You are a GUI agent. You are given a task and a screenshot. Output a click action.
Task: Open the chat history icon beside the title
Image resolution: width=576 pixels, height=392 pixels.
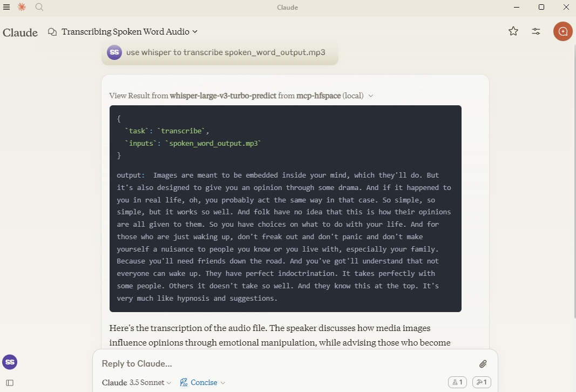coord(52,32)
